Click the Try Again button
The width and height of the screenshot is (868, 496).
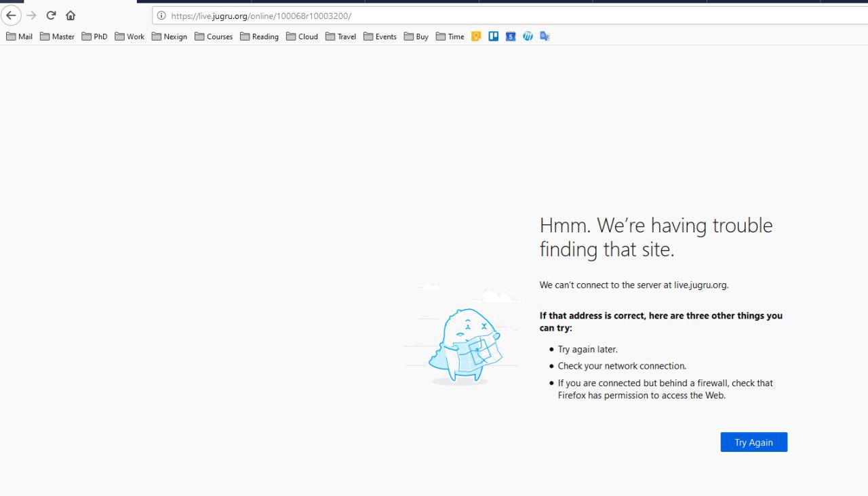pyautogui.click(x=754, y=442)
